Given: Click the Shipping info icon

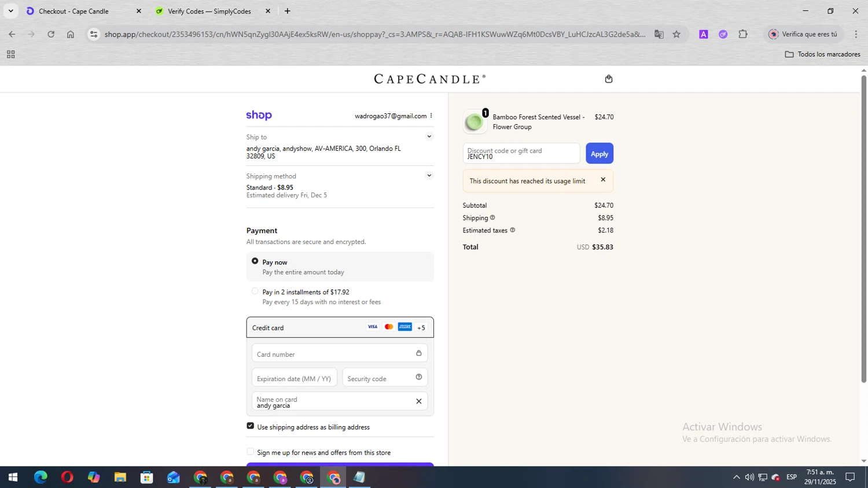Looking at the screenshot, I should click(x=492, y=217).
